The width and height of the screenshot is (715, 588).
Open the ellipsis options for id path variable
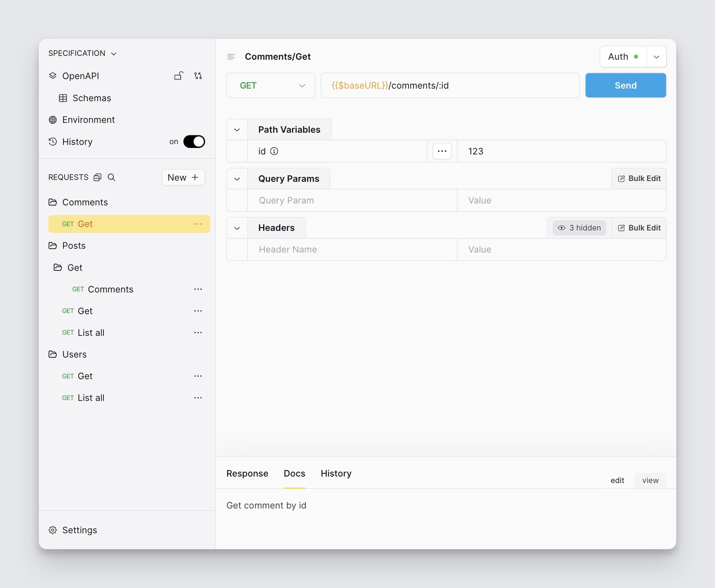click(x=442, y=151)
